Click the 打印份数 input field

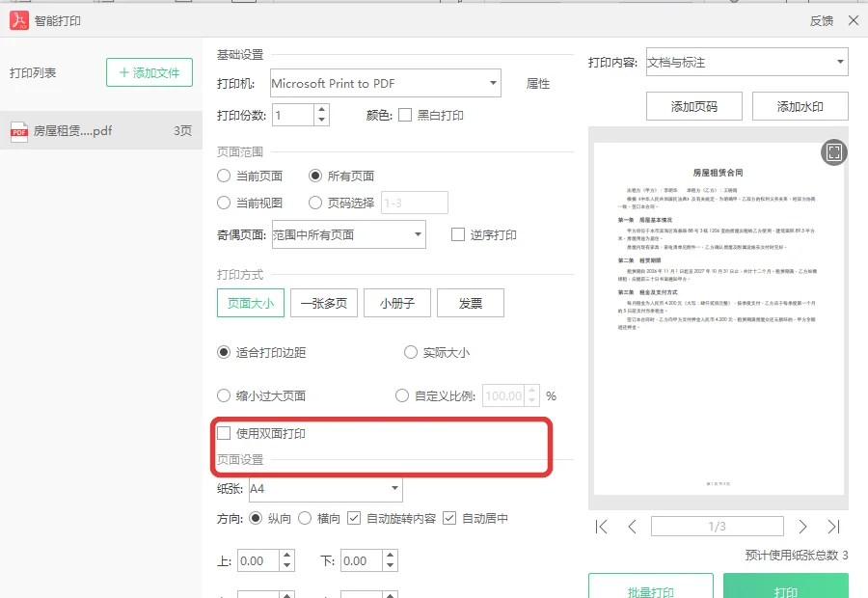tap(293, 115)
